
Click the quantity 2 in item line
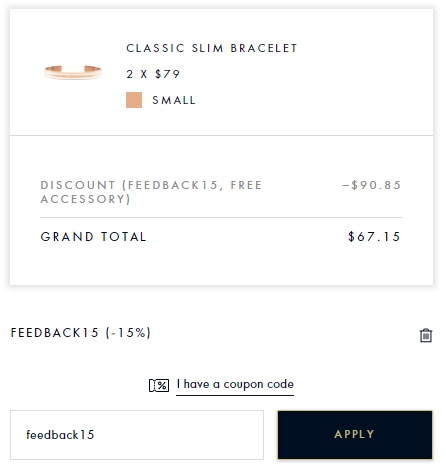[x=130, y=74]
